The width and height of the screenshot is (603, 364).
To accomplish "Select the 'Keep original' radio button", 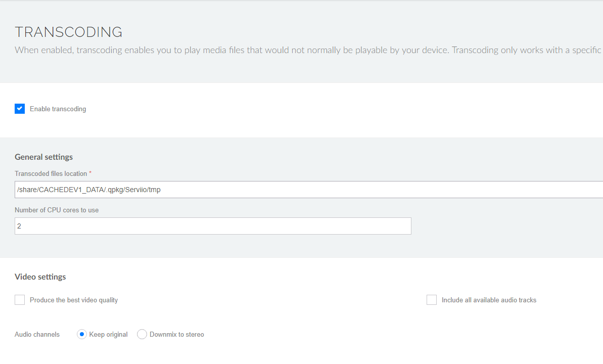I will (x=82, y=334).
